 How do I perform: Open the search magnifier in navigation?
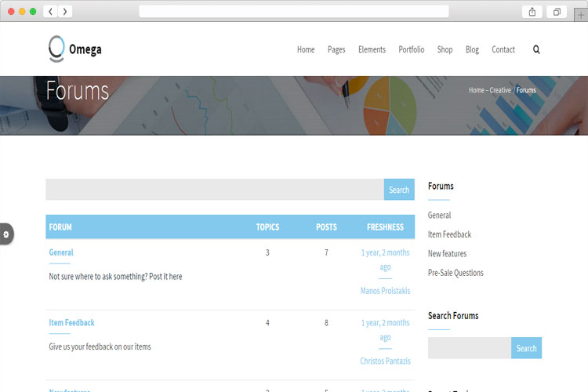click(x=536, y=49)
